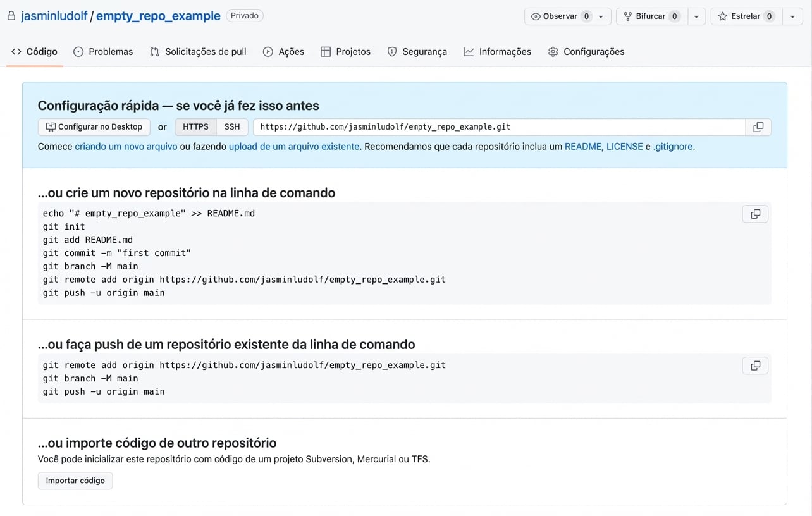812x516 pixels.
Task: Switch to the Problemas tab
Action: tap(103, 52)
